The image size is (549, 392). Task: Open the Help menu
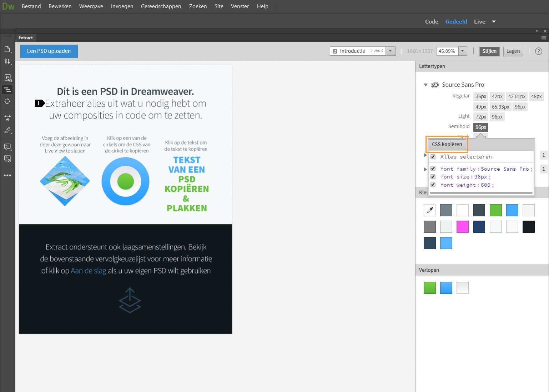pos(263,6)
